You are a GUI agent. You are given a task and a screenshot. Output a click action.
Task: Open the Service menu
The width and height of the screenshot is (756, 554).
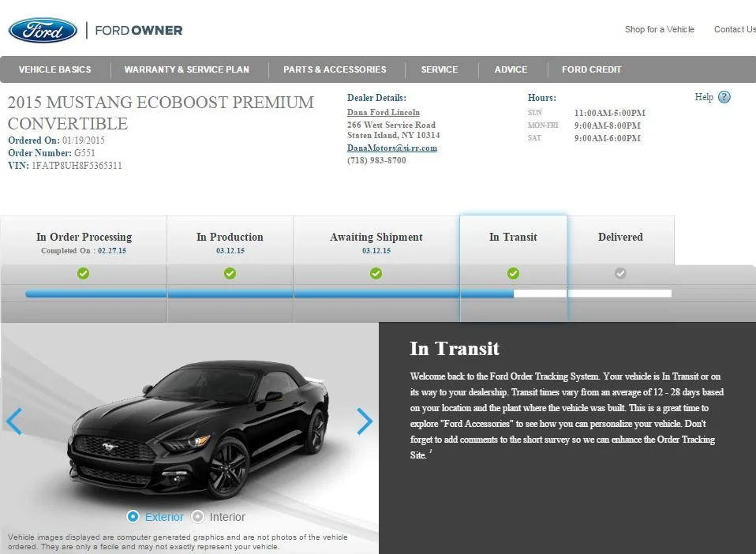tap(440, 69)
